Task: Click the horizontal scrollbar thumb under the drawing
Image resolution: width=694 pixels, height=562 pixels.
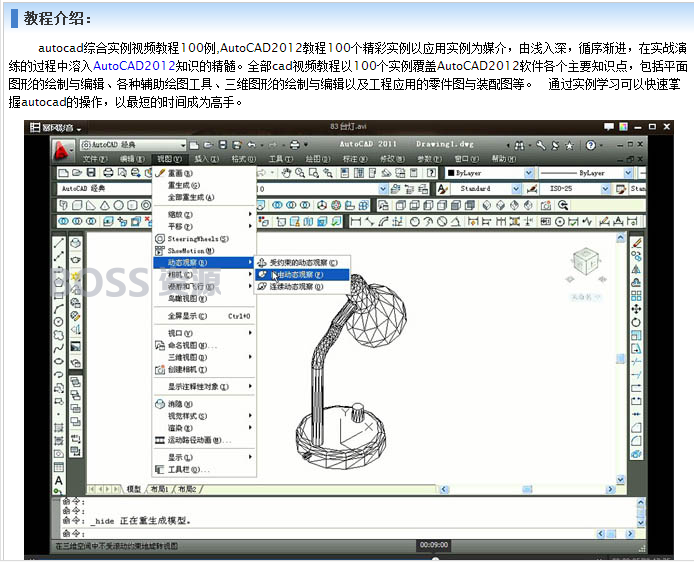Action: pyautogui.click(x=527, y=489)
